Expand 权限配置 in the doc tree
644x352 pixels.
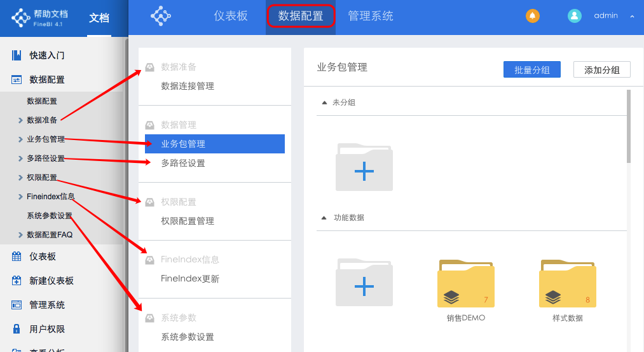[x=20, y=178]
